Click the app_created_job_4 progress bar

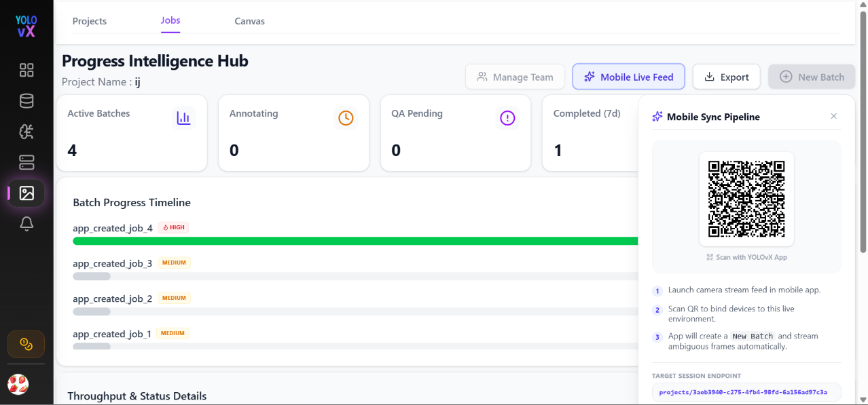tap(355, 241)
